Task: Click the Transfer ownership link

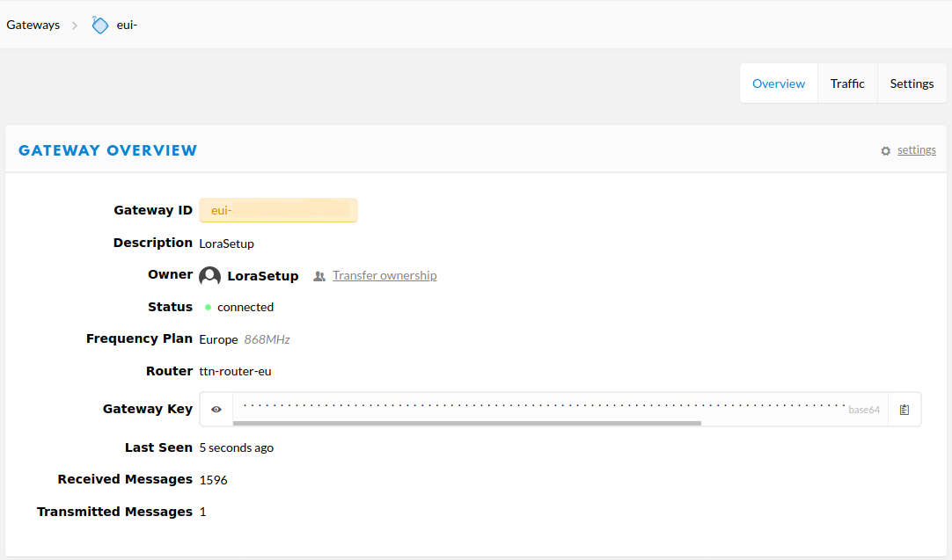Action: point(384,276)
